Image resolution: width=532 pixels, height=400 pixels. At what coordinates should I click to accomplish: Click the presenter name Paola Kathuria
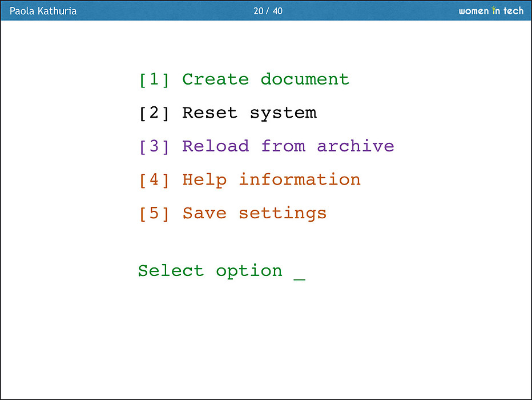click(43, 11)
